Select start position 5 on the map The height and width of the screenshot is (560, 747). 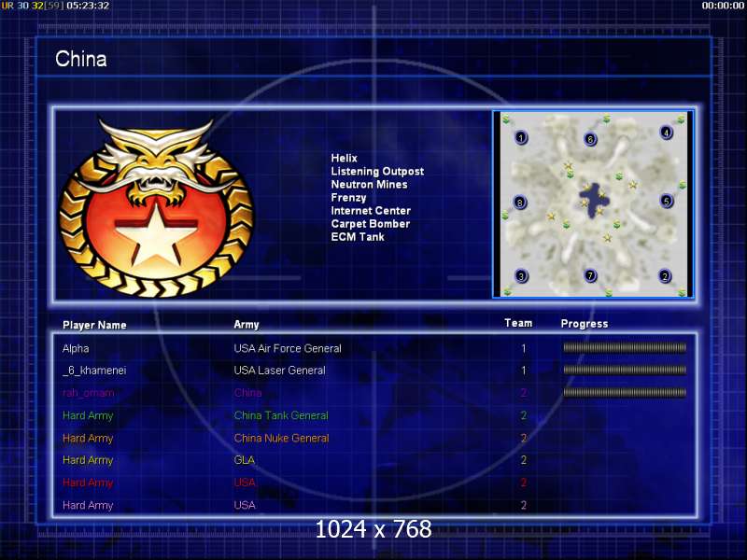pos(667,201)
